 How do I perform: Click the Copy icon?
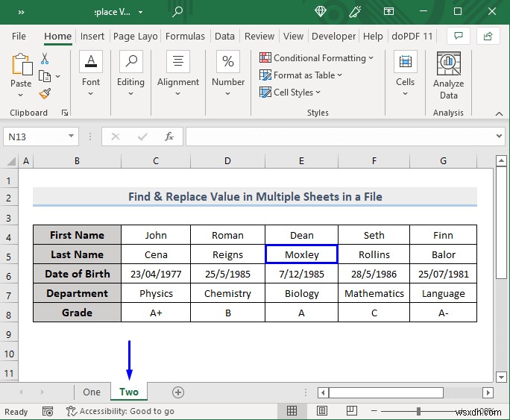click(45, 76)
